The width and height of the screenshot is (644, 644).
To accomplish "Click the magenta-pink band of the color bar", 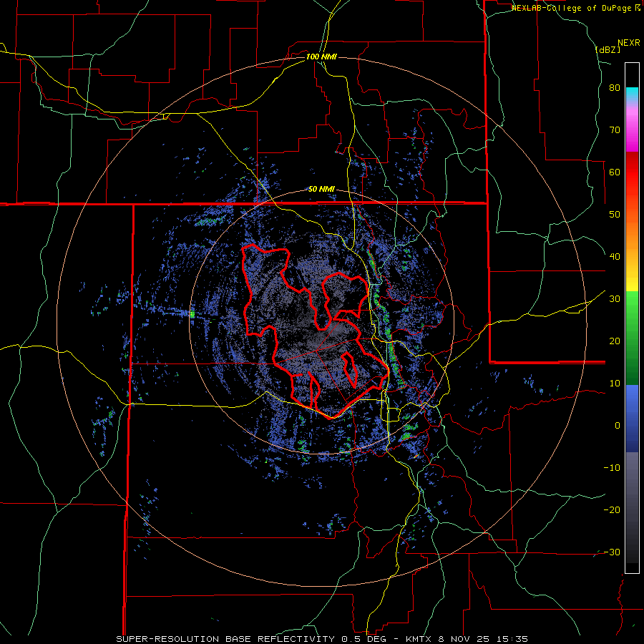I will (x=632, y=130).
